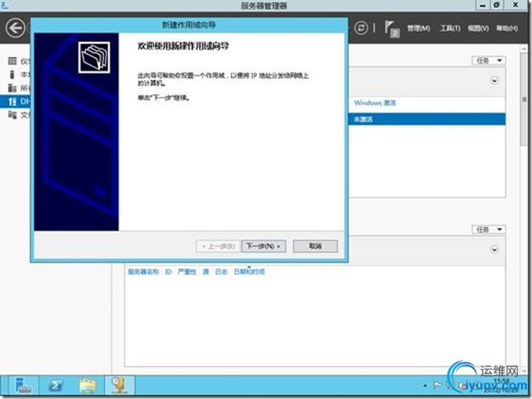Click the Server Manager back arrow button

(15, 28)
